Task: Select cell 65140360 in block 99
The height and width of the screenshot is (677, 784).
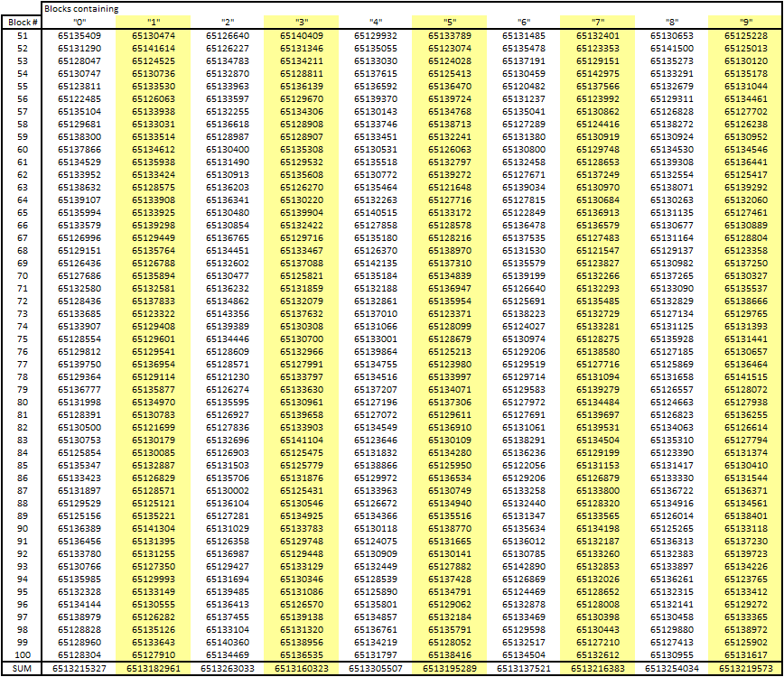Action: tap(228, 643)
